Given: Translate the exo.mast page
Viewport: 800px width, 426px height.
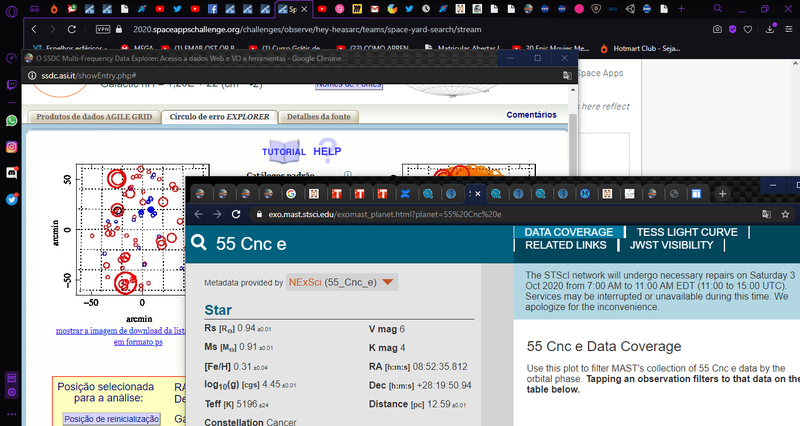Looking at the screenshot, I should pos(766,214).
